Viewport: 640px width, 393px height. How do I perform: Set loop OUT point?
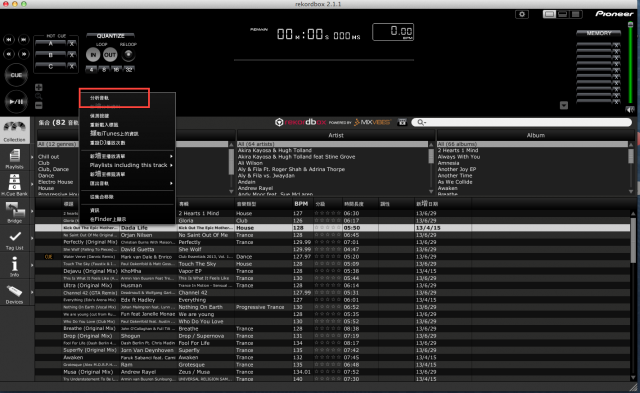[110, 55]
